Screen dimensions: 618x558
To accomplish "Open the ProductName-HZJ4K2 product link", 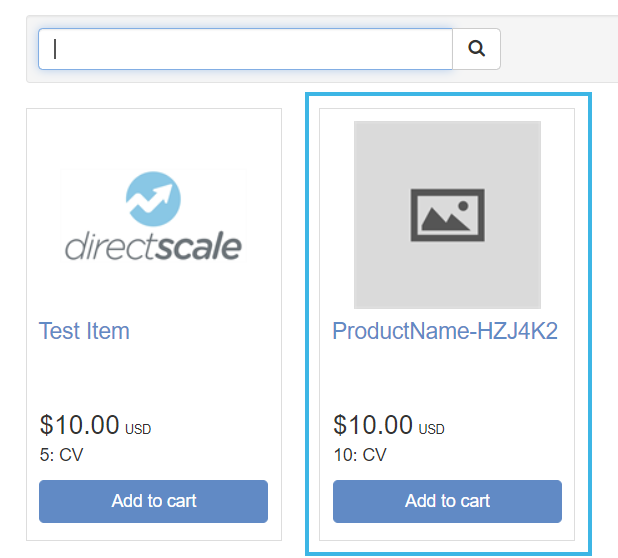I will coord(445,331).
